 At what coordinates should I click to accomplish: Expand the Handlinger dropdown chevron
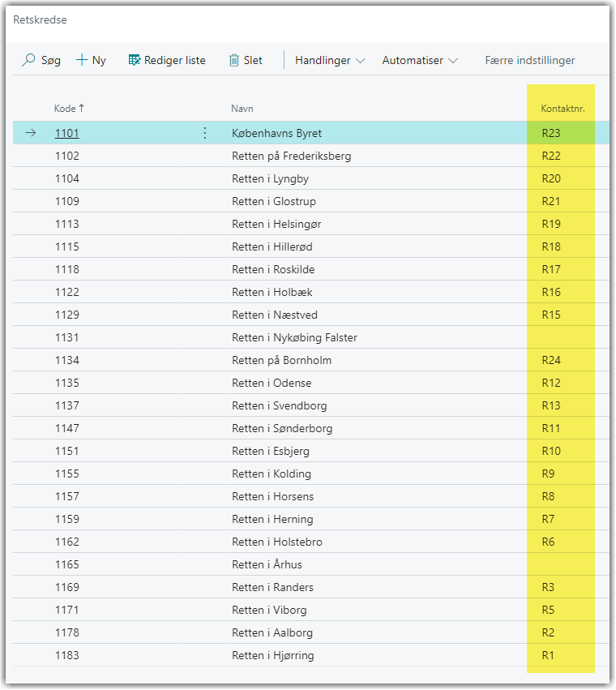pyautogui.click(x=361, y=61)
